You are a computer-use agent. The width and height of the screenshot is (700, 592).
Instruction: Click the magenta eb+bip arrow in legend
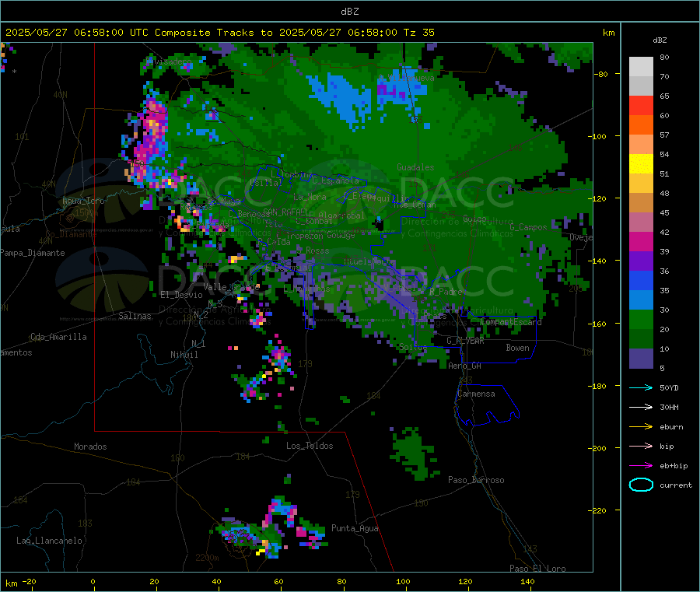coord(641,466)
